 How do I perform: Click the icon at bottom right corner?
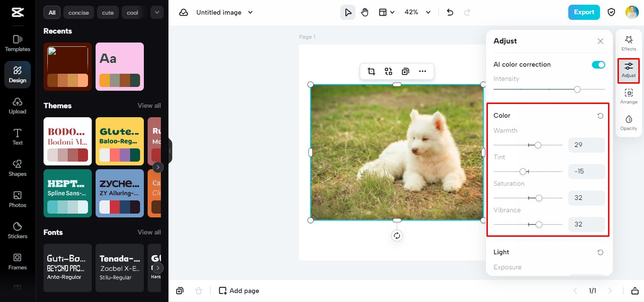[x=635, y=291]
